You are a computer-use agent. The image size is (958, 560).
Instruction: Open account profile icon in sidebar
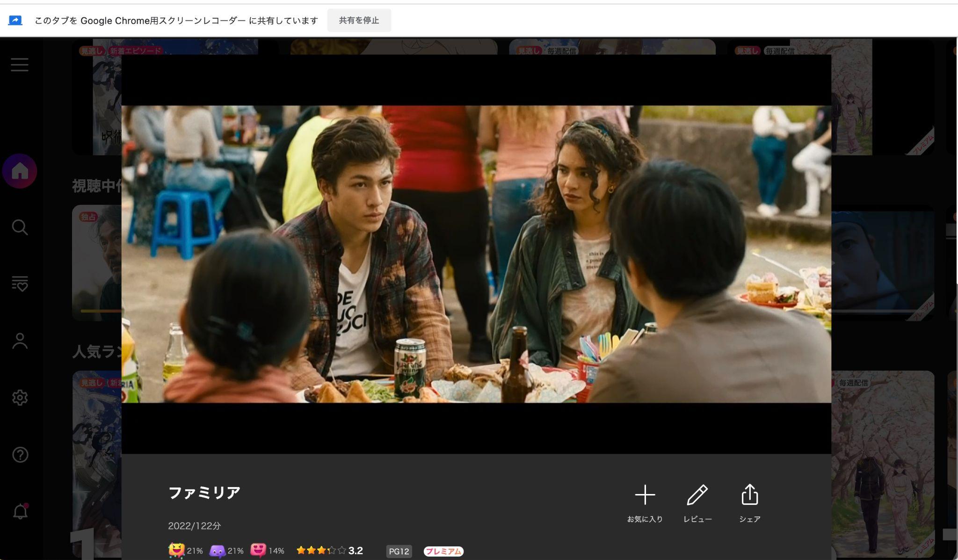point(20,341)
